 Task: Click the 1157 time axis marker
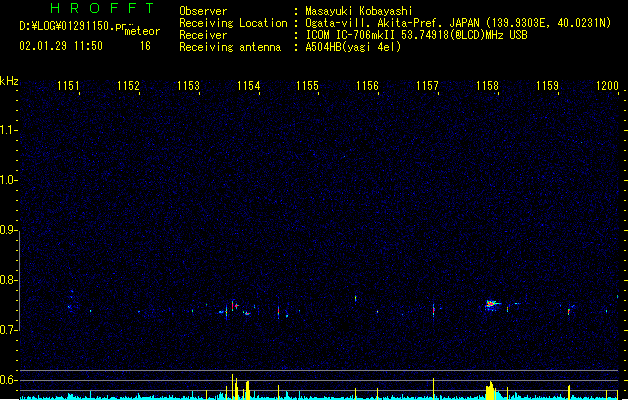pyautogui.click(x=427, y=86)
